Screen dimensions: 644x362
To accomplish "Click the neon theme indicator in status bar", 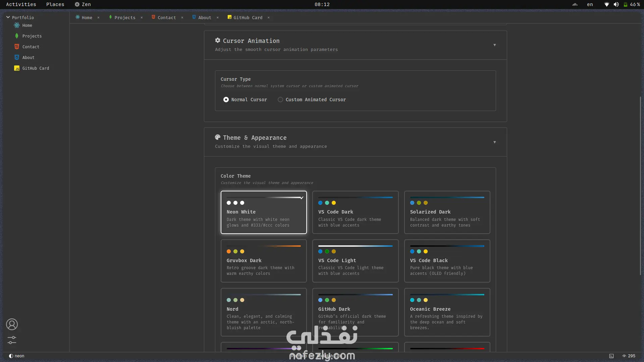I will [16, 356].
